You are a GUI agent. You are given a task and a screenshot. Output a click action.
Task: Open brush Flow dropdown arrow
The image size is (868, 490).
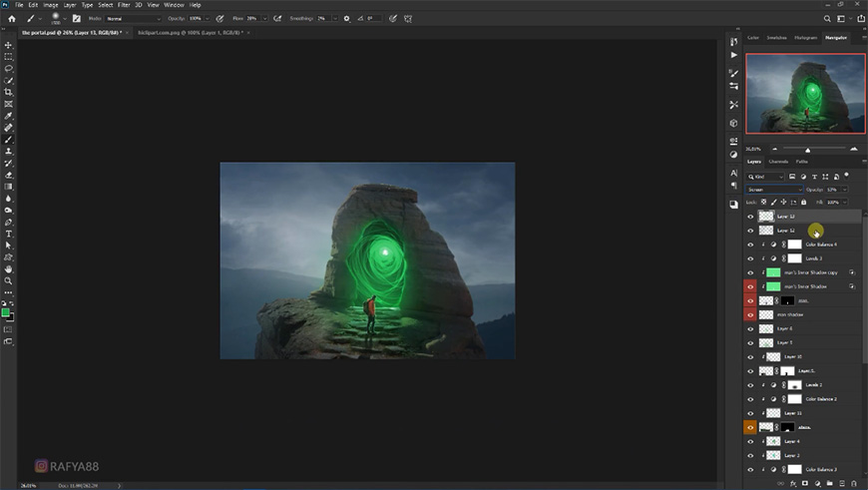click(264, 19)
